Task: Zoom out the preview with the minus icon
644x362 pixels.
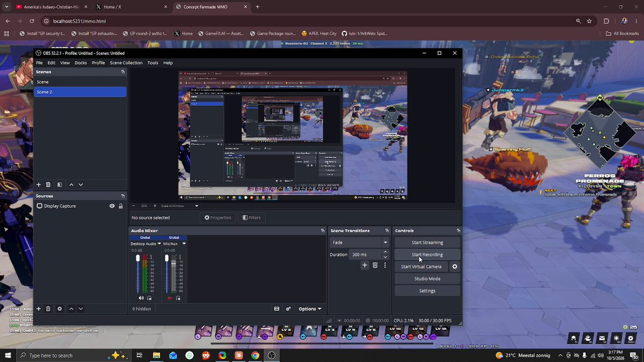Action: 133,206
